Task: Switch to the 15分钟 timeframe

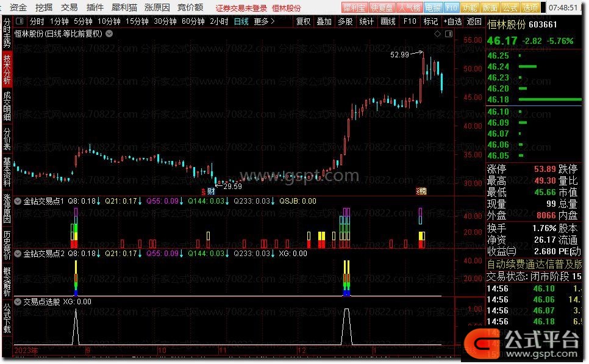Action: (x=137, y=21)
